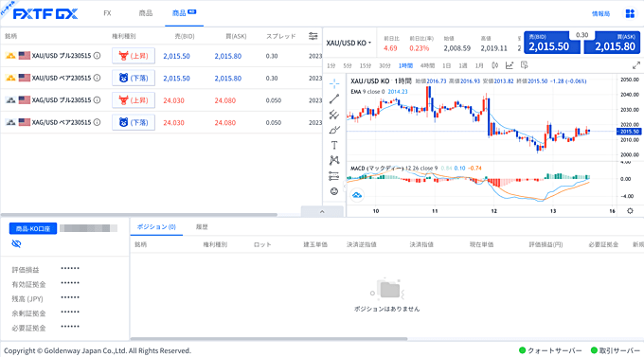
Task: Switch to the first 商品 tab
Action: [146, 13]
